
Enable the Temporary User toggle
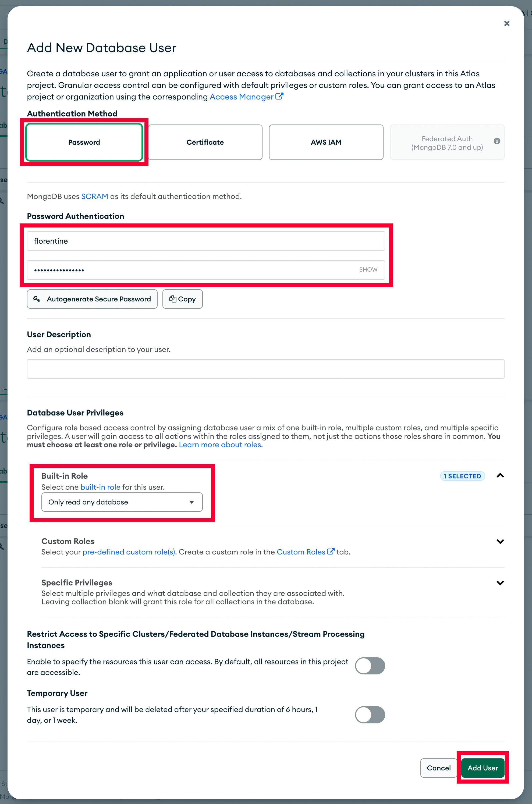click(370, 714)
